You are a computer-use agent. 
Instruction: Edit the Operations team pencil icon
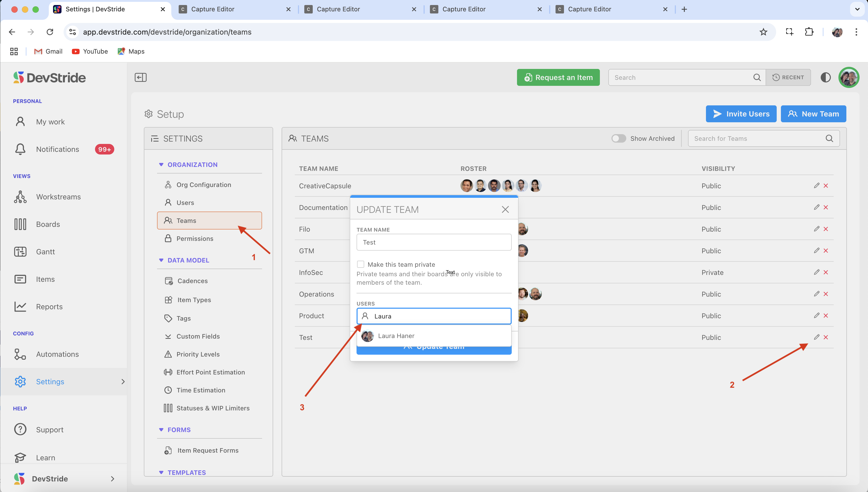click(816, 294)
